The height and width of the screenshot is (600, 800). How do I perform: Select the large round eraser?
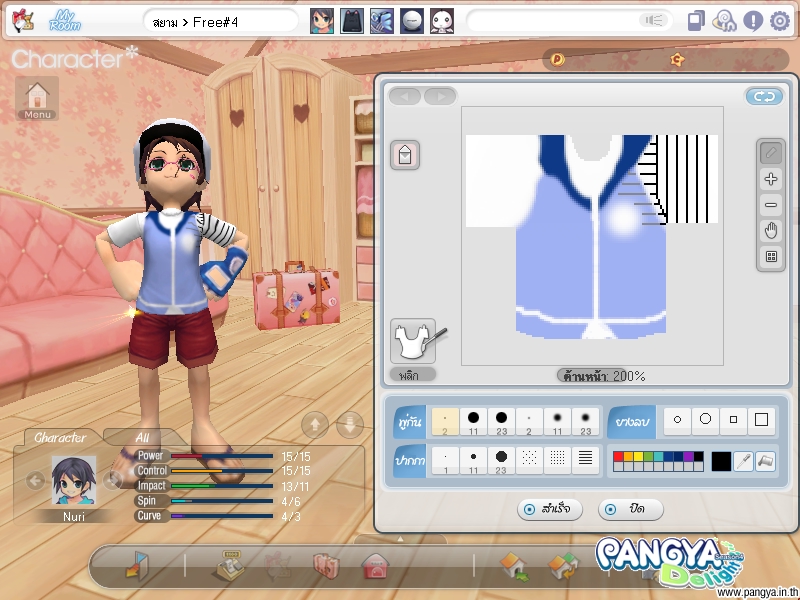pyautogui.click(x=705, y=420)
